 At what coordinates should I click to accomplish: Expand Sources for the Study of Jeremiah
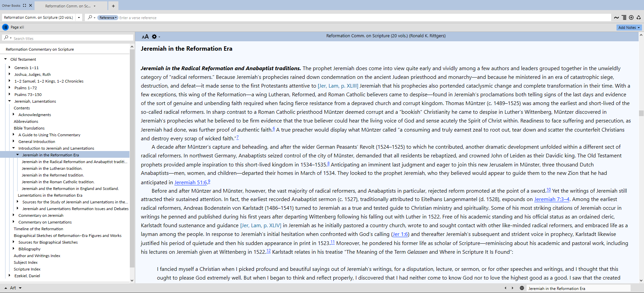tap(17, 202)
